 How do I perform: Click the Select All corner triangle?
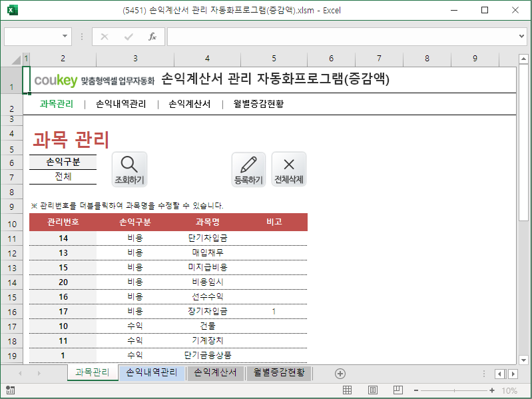[16, 59]
